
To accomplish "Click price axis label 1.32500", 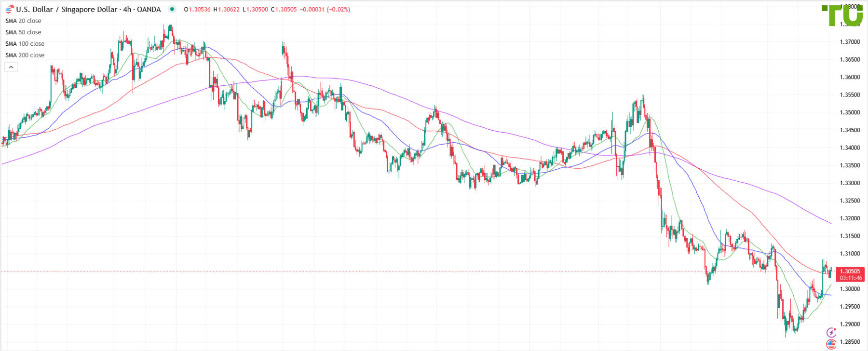I will pos(850,201).
